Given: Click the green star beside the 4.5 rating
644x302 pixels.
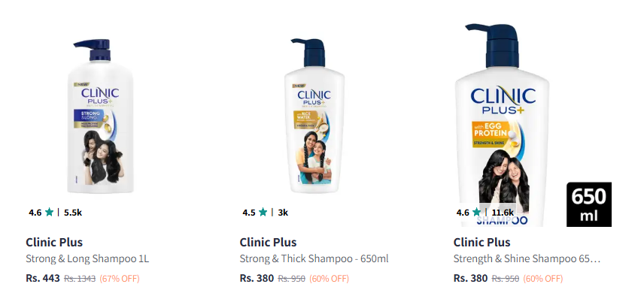Looking at the screenshot, I should tap(263, 212).
